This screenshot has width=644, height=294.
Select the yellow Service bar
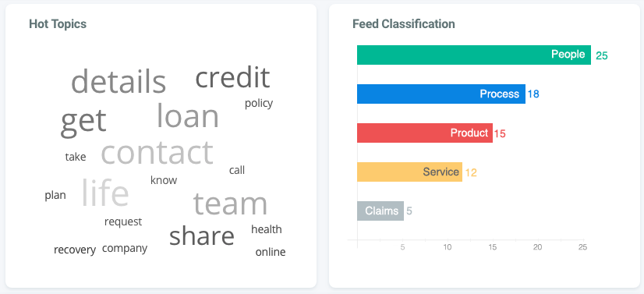[x=409, y=172]
